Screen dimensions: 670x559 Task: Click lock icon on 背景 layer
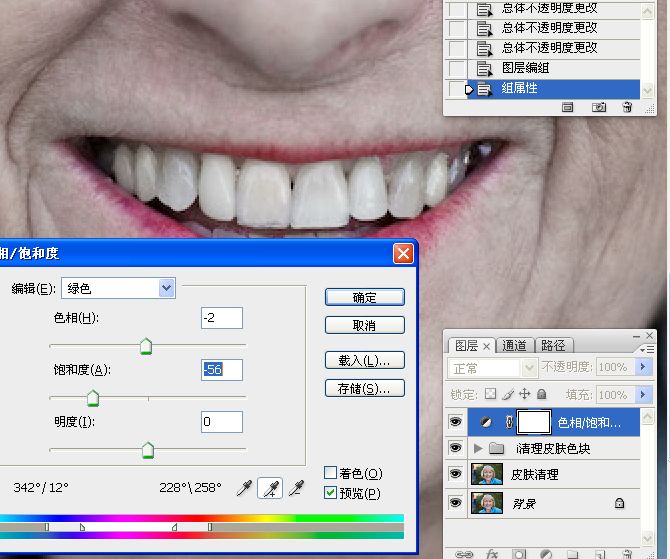[619, 503]
